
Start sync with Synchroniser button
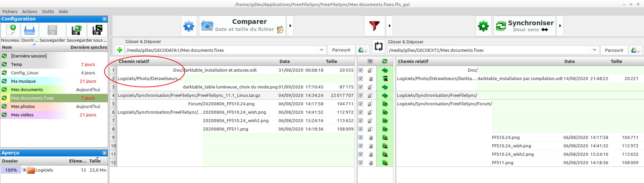(x=525, y=26)
